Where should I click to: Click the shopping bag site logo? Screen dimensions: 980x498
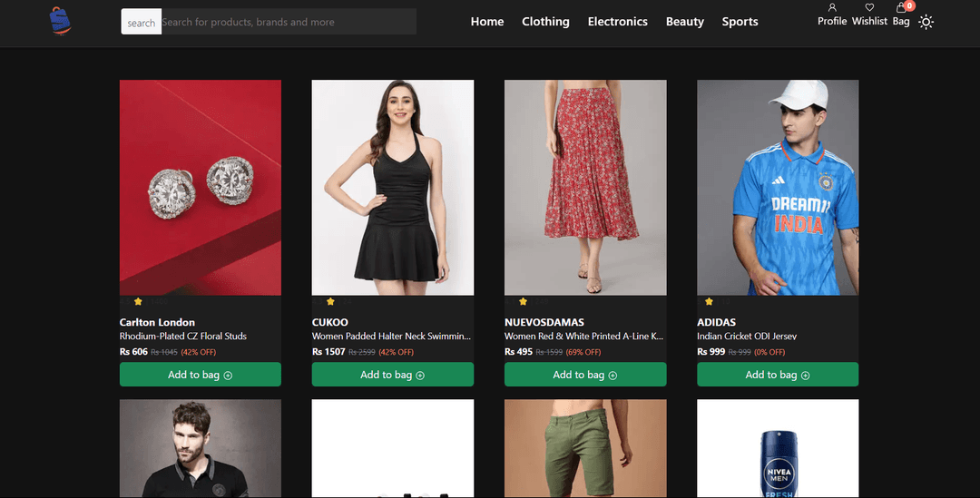(60, 21)
